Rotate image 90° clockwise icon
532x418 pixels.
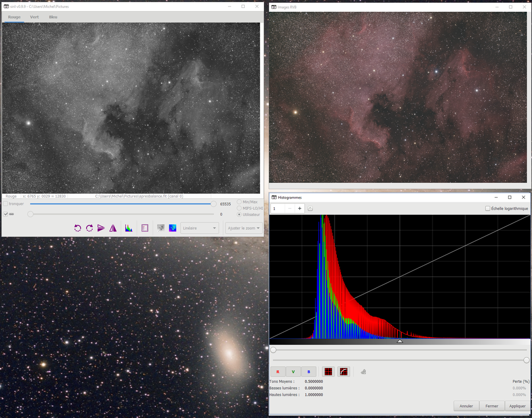89,228
